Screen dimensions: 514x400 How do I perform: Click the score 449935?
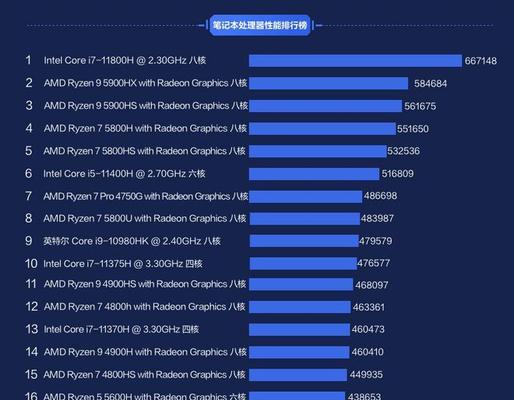(366, 375)
